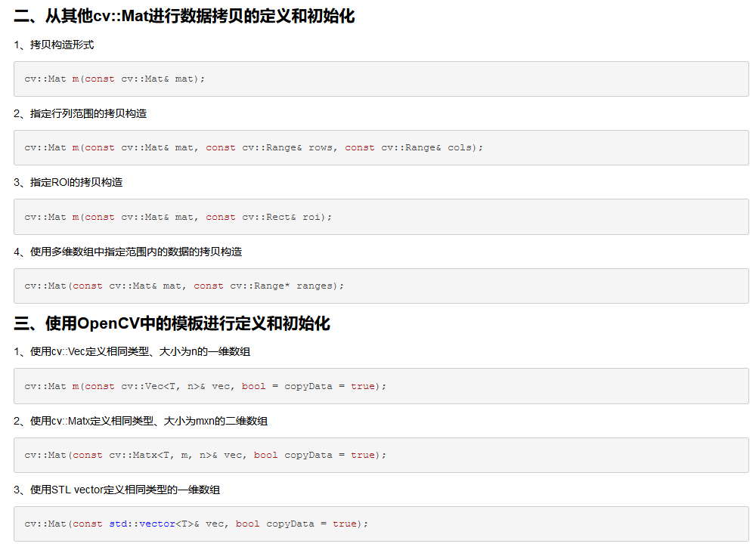Viewport: 756px width, 550px height.
Task: Click the code block containing cv::Range& rows
Action: click(378, 147)
